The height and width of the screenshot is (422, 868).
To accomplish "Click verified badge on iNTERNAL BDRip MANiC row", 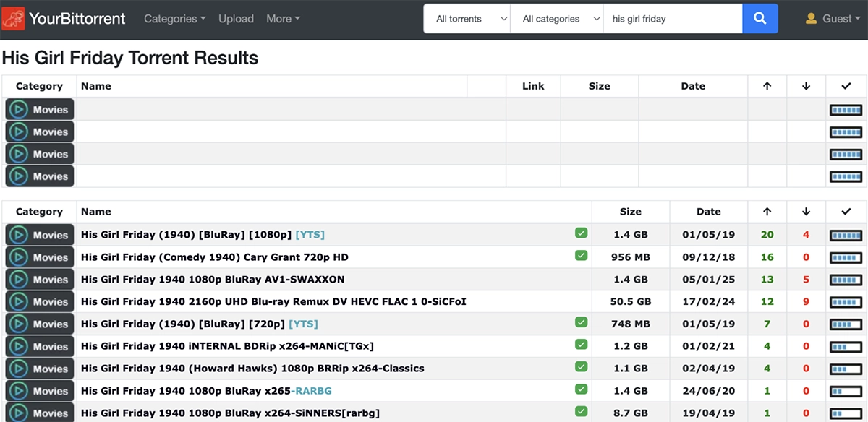I will coord(581,345).
